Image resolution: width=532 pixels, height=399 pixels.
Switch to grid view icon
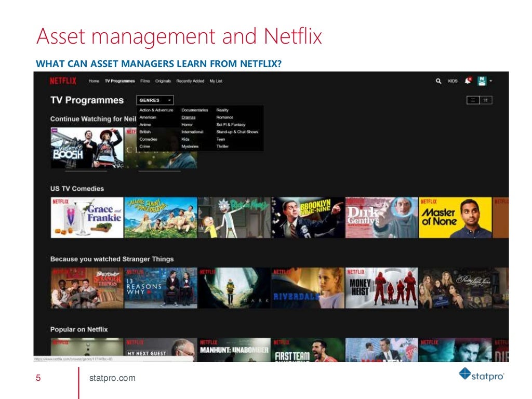(486, 100)
